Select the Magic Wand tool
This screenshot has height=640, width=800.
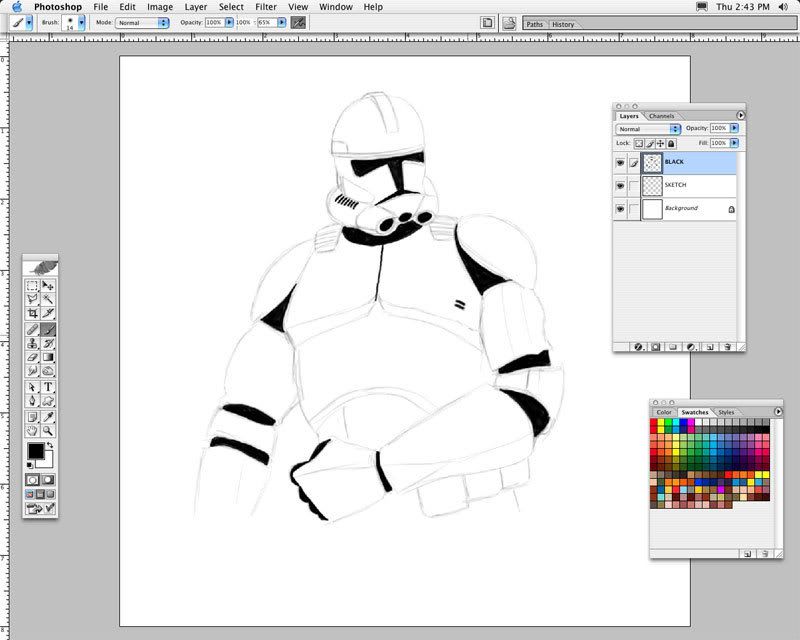(x=48, y=299)
